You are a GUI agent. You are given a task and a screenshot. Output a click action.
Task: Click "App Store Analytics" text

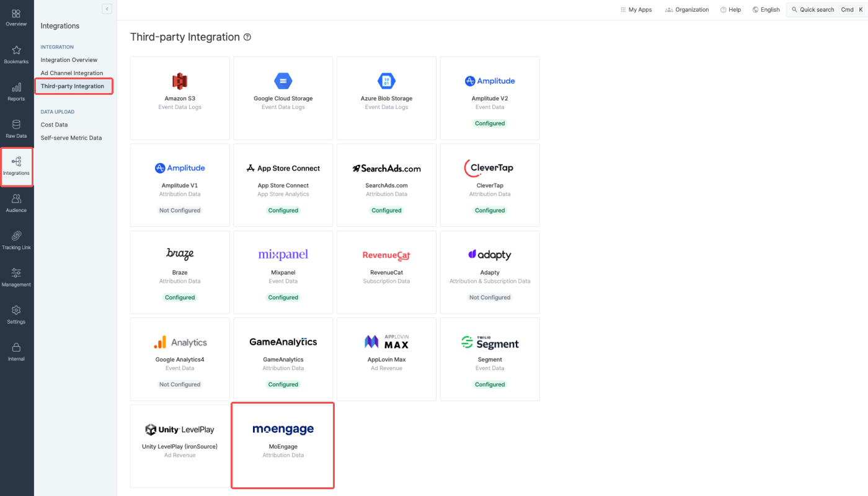coord(283,194)
